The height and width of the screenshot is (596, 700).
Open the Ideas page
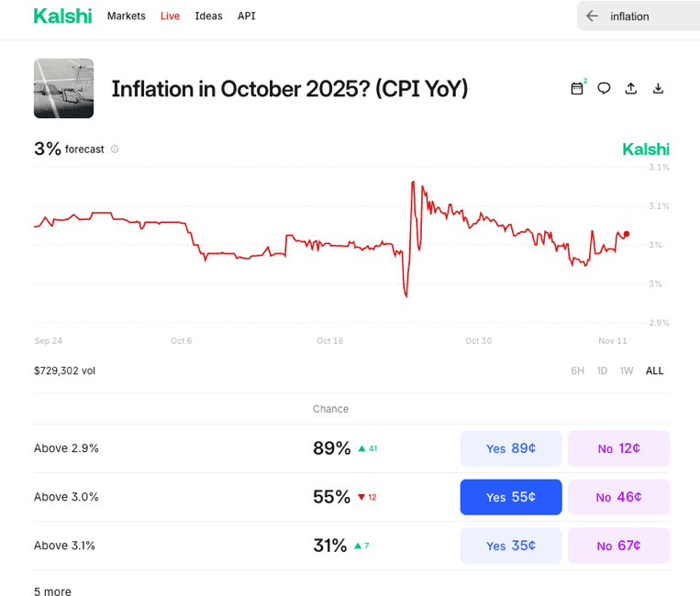pyautogui.click(x=208, y=16)
